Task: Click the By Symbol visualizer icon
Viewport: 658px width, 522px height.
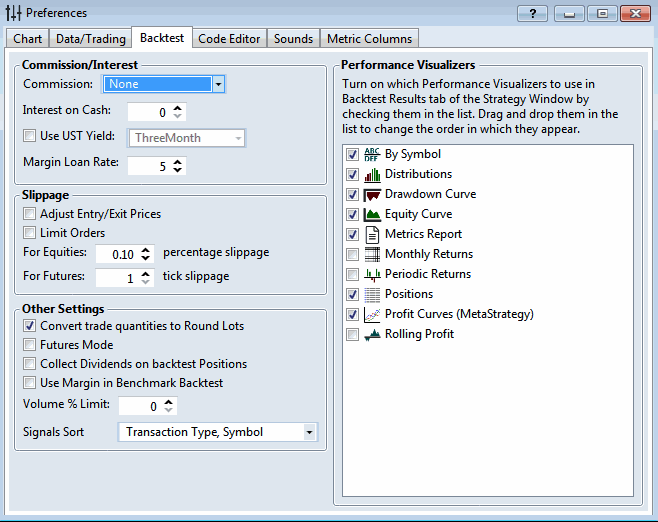Action: (x=372, y=155)
